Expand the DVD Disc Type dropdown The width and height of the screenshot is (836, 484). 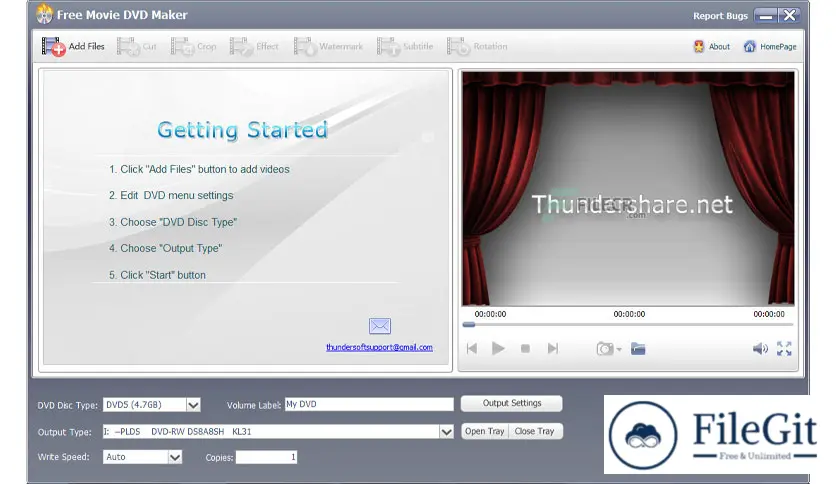[x=193, y=405]
